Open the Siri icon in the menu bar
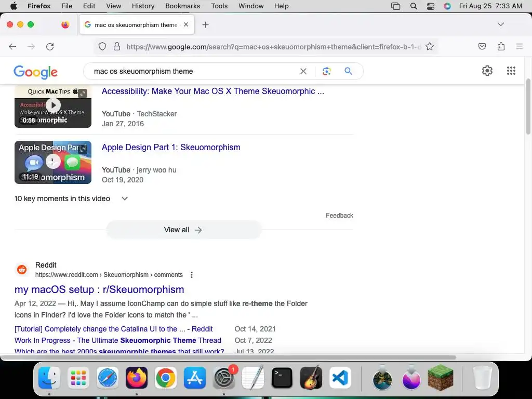 click(447, 6)
